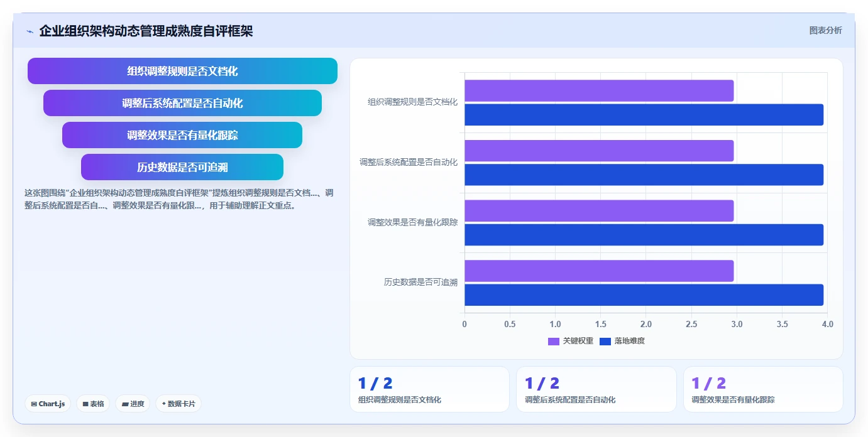Viewport: 868px width, 437px height.
Task: Open the 1 / 2 card for 调整效果是否有量化跟踪
Action: tap(763, 389)
